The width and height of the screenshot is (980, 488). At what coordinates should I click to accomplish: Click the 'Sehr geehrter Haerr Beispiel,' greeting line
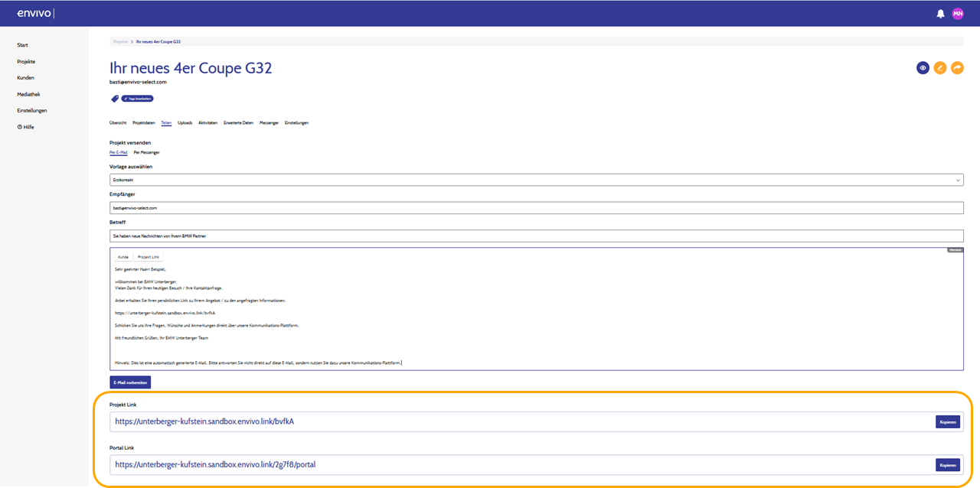(140, 269)
